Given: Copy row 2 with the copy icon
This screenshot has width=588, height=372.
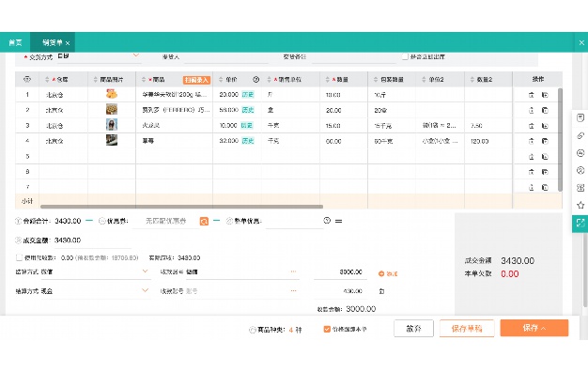Looking at the screenshot, I should [545, 110].
